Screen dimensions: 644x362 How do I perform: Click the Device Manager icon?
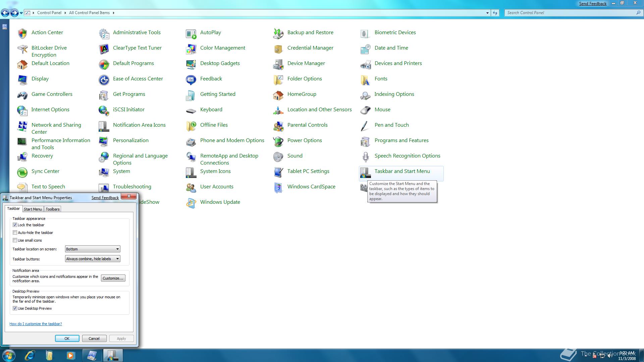point(278,64)
